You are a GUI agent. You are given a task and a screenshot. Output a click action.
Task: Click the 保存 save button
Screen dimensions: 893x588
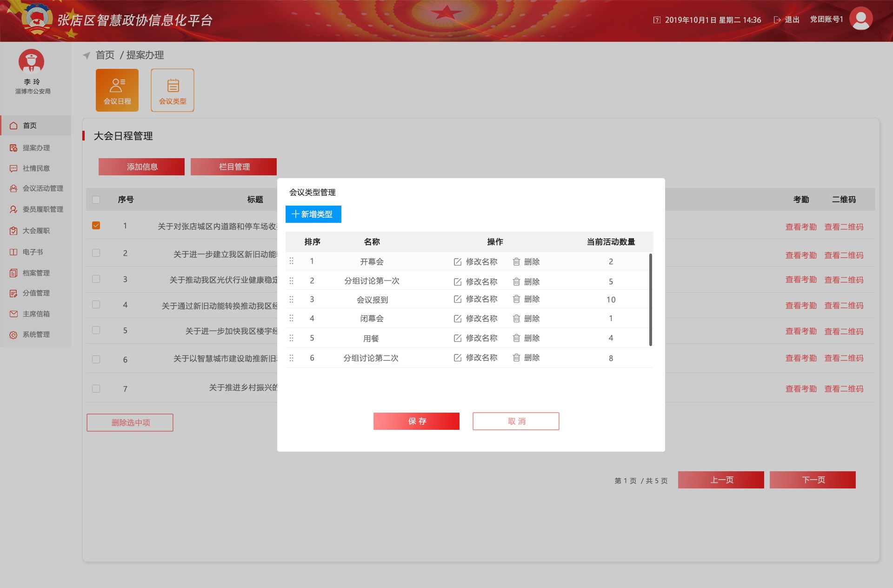tap(416, 421)
